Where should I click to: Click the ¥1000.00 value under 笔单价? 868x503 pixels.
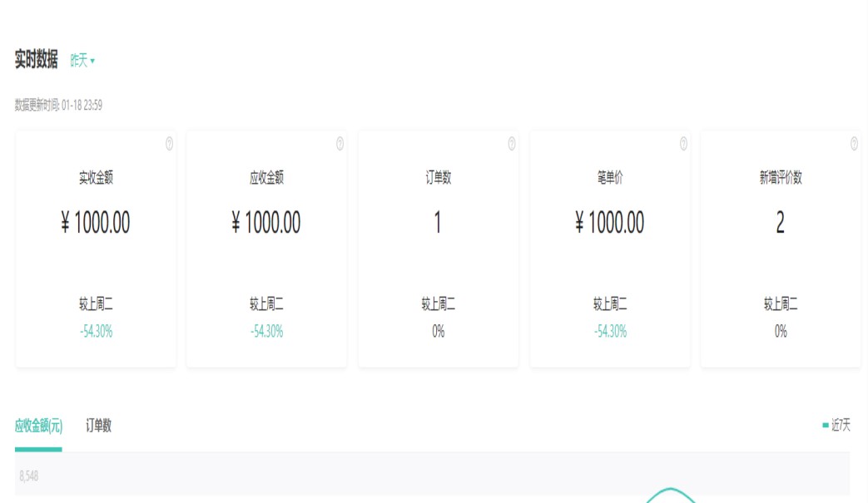click(610, 223)
